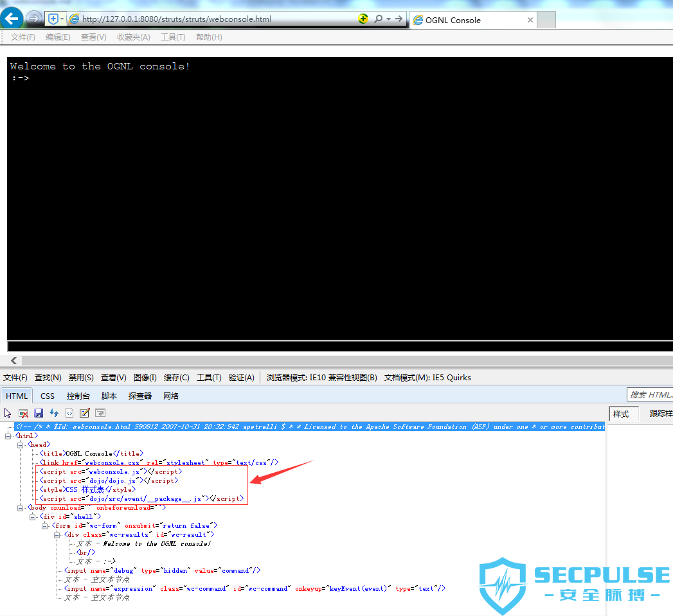Open developer tools 图像(I) menu
Image resolution: width=673 pixels, height=616 pixels.
click(145, 378)
